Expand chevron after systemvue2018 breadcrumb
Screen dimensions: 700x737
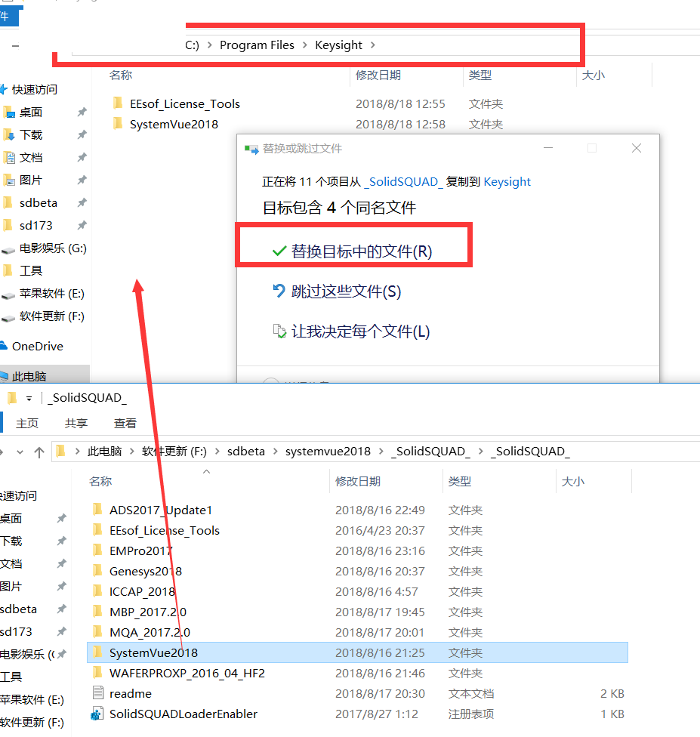coord(381,452)
